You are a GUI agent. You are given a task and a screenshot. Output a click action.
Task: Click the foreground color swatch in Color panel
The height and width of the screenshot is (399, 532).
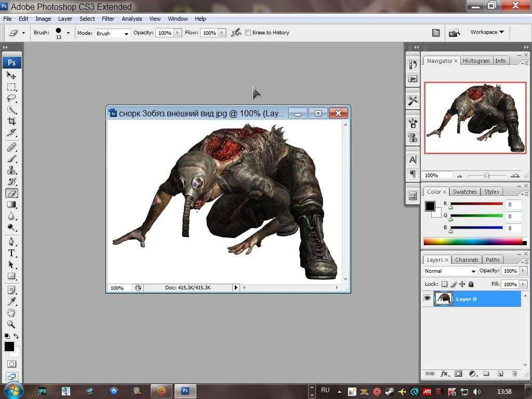coord(430,206)
